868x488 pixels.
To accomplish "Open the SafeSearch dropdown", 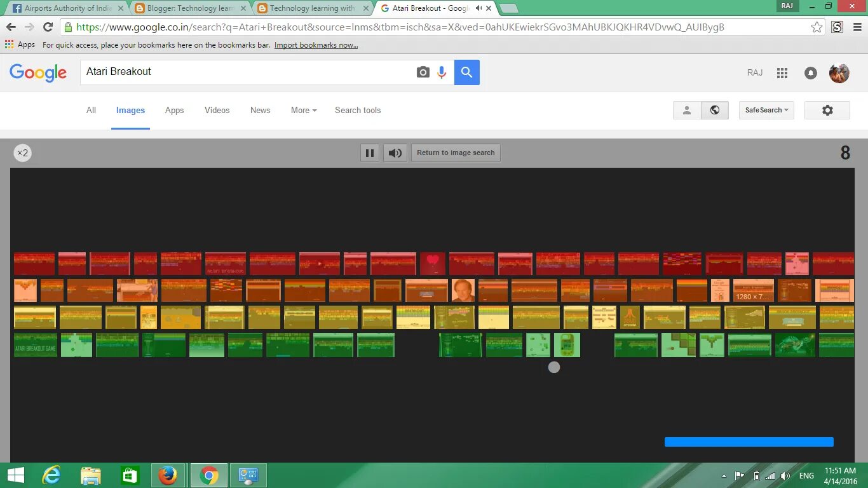I will click(x=766, y=110).
